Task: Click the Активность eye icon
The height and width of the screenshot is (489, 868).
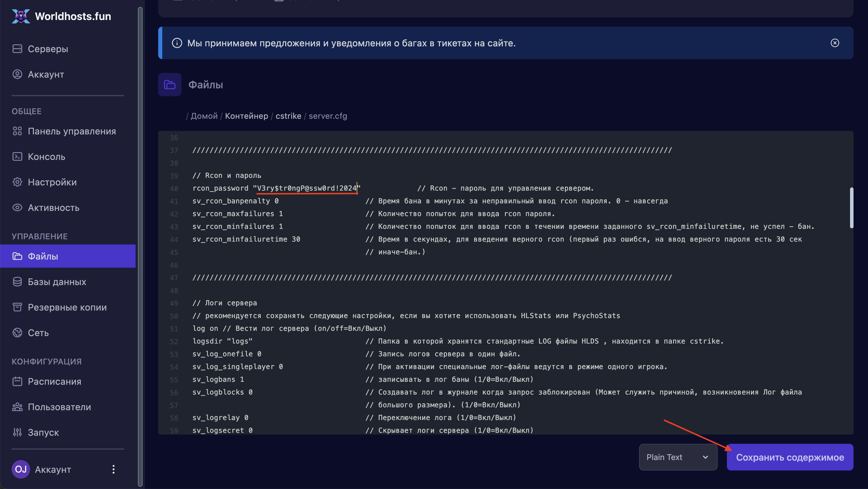Action: tap(17, 208)
